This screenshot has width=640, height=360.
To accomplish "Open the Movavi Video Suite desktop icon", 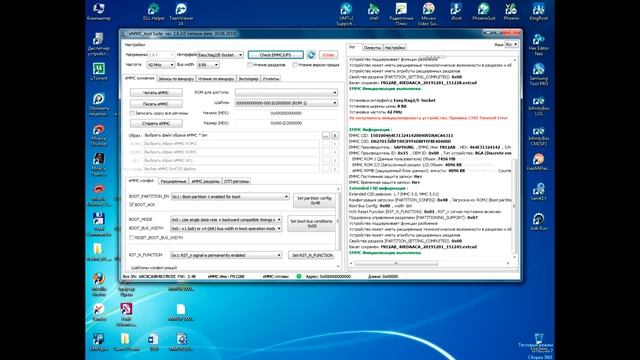I will (428, 14).
